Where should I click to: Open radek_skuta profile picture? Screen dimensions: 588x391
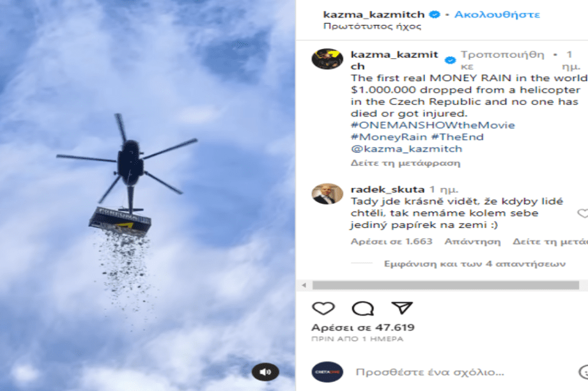tap(327, 194)
